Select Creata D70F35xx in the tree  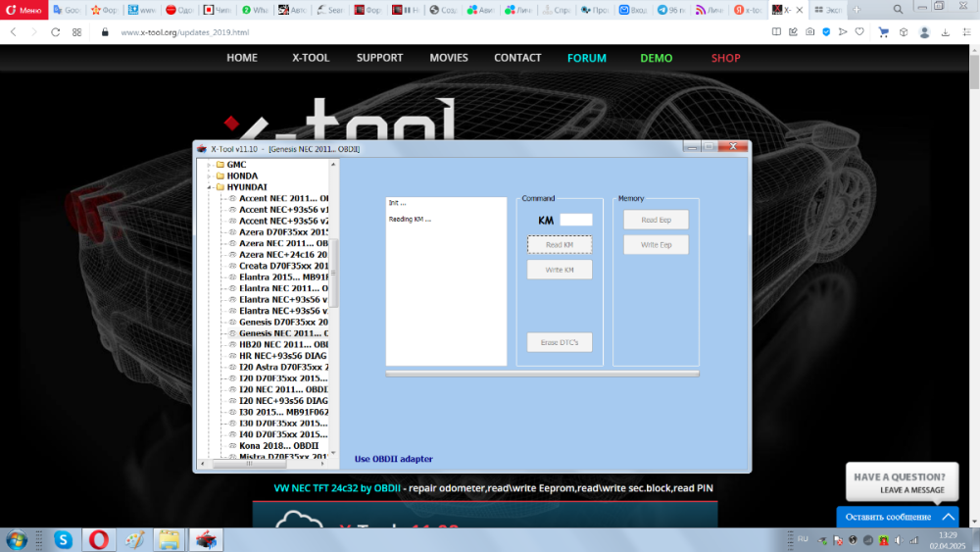click(283, 266)
